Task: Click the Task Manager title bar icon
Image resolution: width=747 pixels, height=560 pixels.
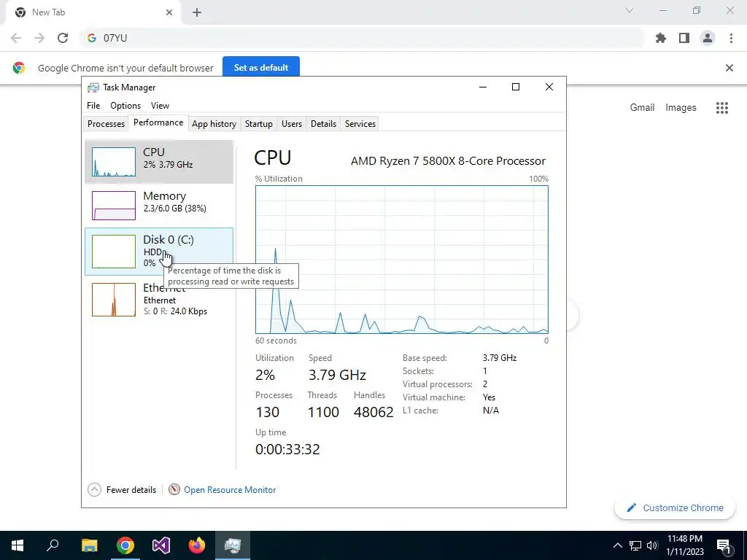Action: (x=93, y=87)
